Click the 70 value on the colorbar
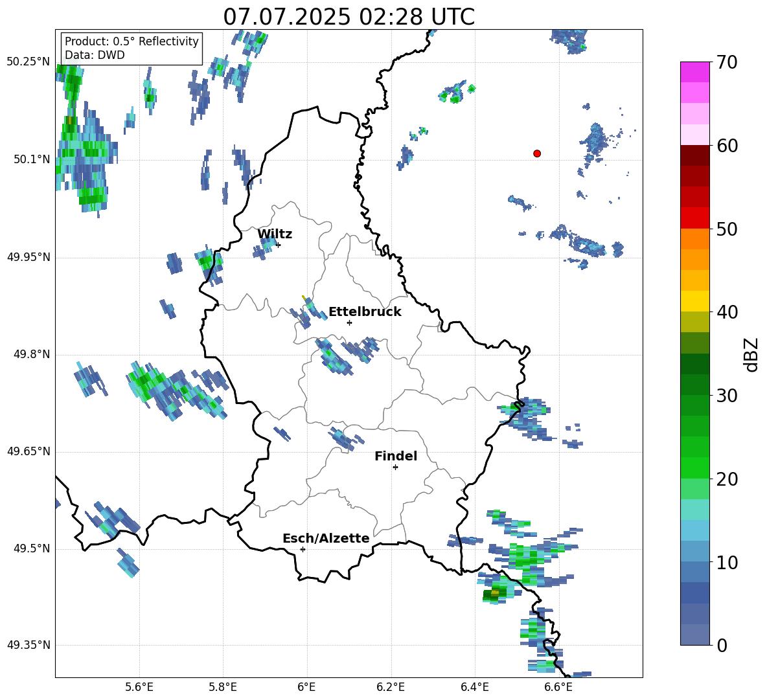Screen dimensions: 767x700 tap(727, 63)
